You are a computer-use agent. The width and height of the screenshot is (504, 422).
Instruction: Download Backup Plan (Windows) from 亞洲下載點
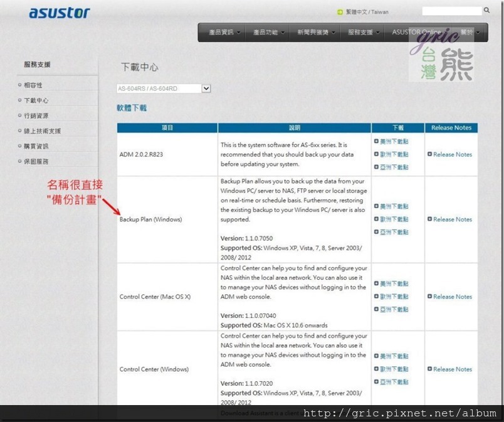coord(394,232)
